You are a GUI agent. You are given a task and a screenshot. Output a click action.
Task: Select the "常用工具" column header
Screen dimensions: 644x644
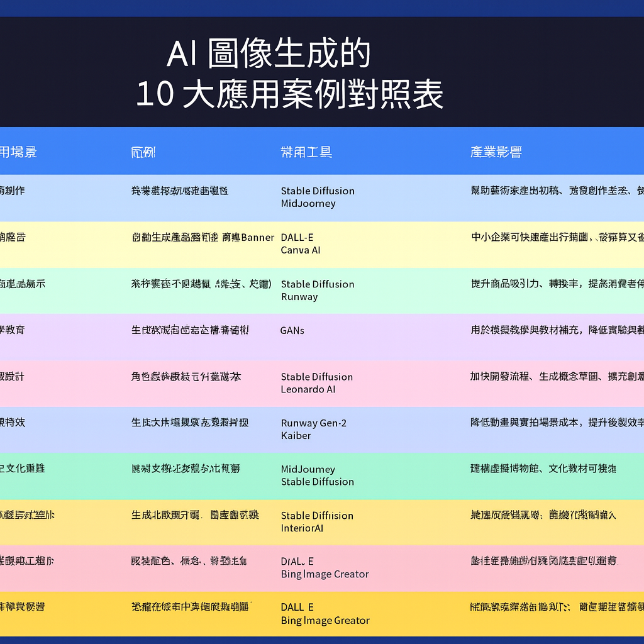point(306,152)
